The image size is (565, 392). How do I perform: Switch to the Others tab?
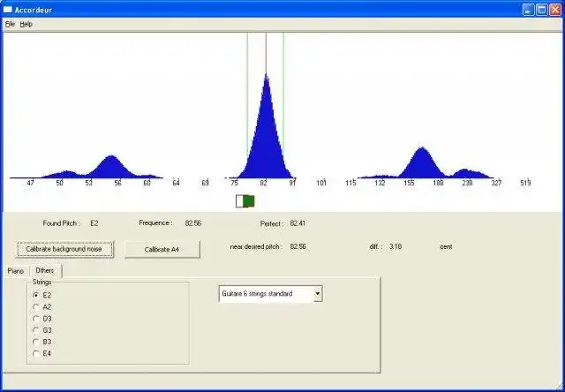(45, 270)
